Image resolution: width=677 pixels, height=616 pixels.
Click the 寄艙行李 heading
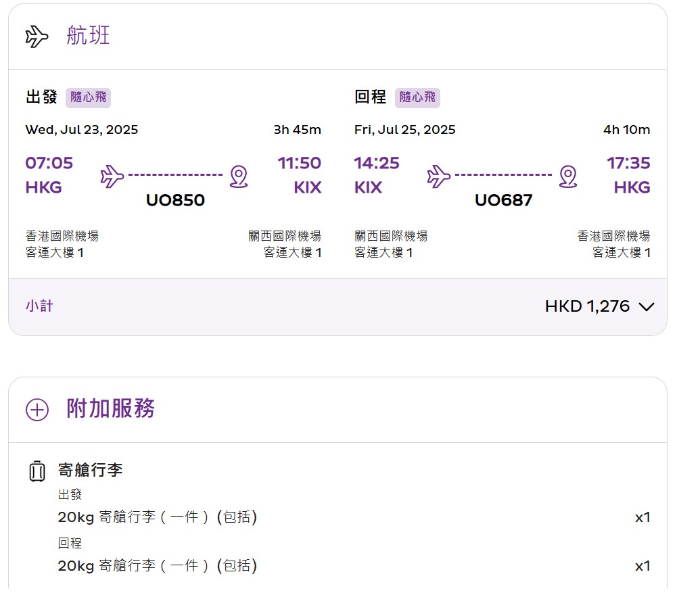(x=90, y=470)
